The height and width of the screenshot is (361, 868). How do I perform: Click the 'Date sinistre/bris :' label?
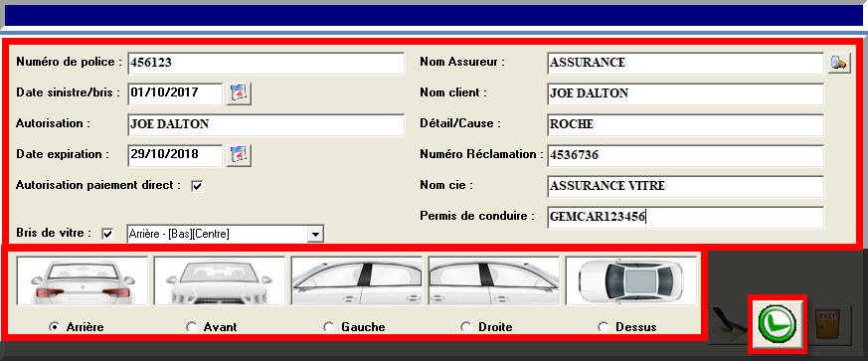(x=68, y=92)
